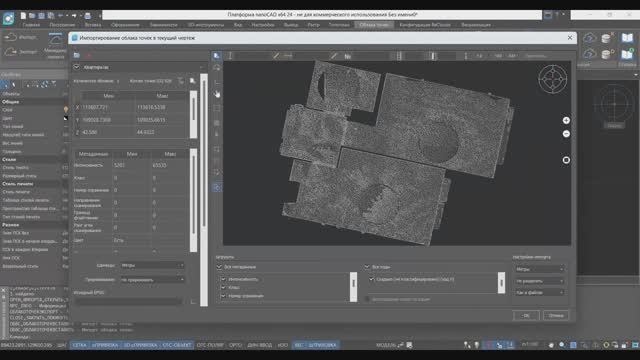Click the metadata checkbox list scrollbar
The width and height of the screenshot is (640, 360).
(x=353, y=287)
